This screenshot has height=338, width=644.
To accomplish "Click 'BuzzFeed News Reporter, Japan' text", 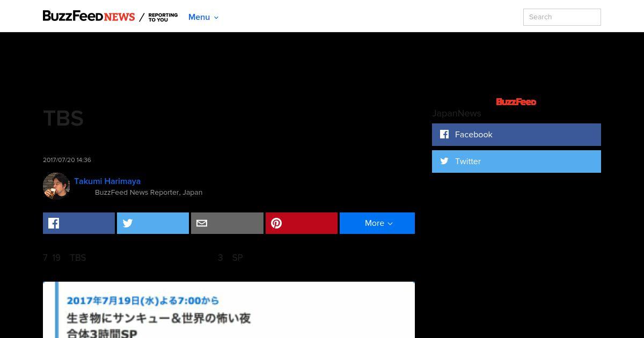I will click(149, 192).
